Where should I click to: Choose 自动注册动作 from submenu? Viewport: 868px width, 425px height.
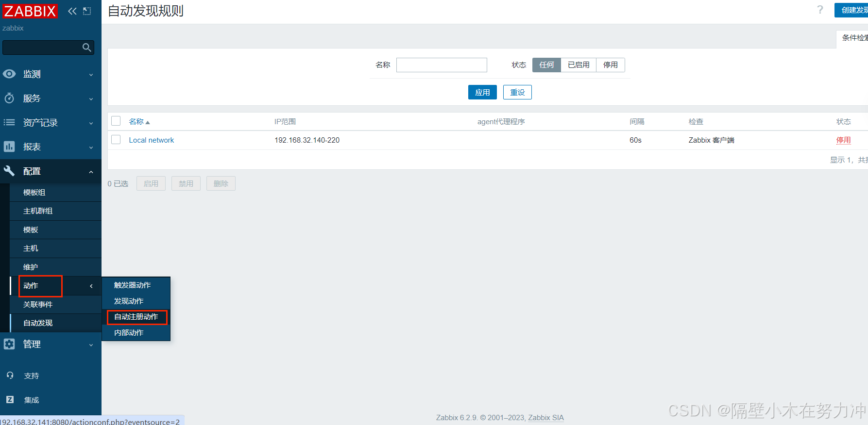[136, 317]
